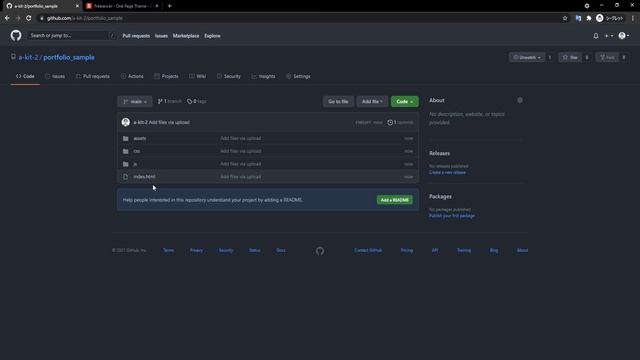Open the API footer link
640x360 pixels.
435,250
